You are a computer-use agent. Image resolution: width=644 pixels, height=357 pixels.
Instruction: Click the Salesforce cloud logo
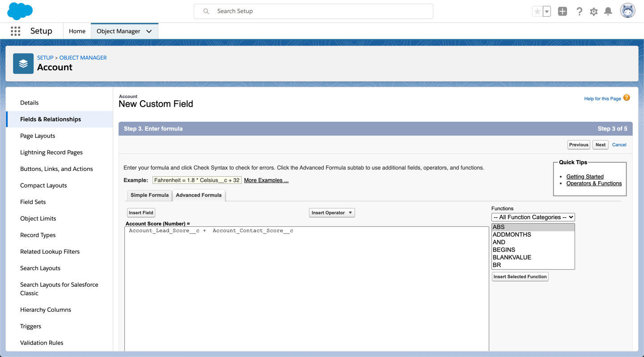point(20,11)
